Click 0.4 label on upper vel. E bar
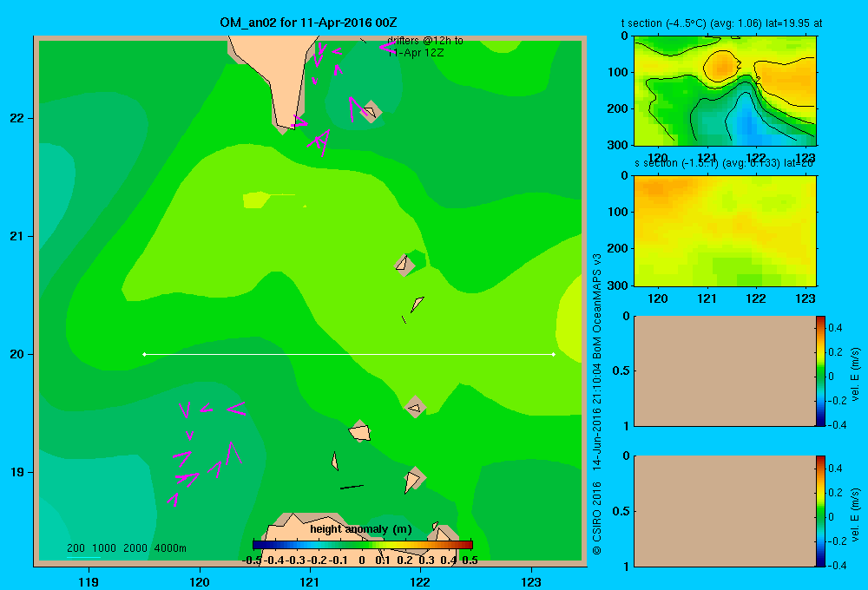 tap(835, 328)
